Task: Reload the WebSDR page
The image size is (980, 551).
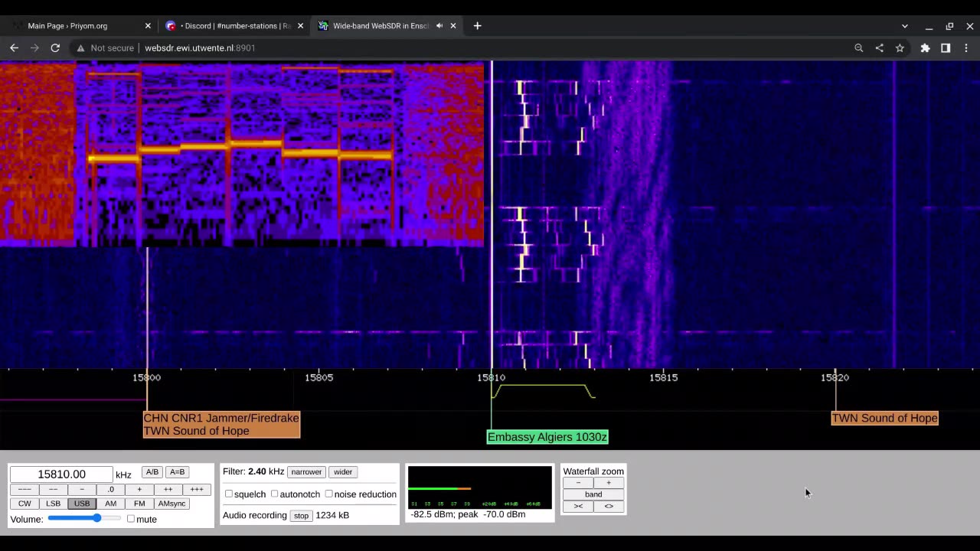Action: (55, 47)
